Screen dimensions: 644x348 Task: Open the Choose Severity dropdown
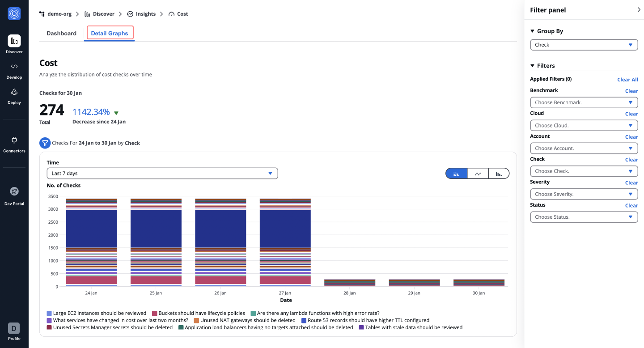584,194
